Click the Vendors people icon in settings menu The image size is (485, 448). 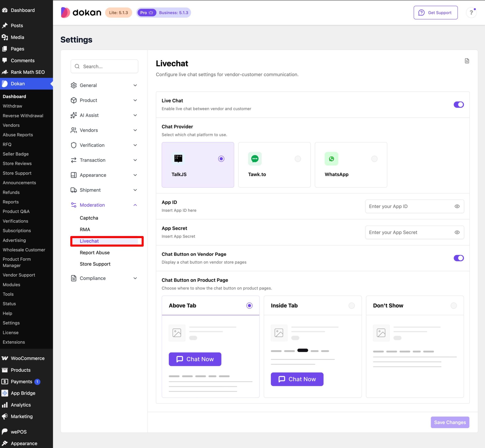(74, 130)
